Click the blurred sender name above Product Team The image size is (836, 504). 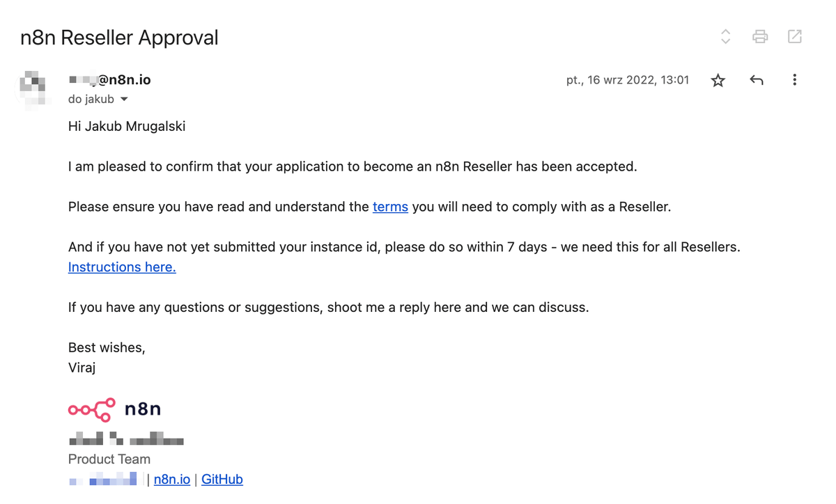[x=126, y=439]
